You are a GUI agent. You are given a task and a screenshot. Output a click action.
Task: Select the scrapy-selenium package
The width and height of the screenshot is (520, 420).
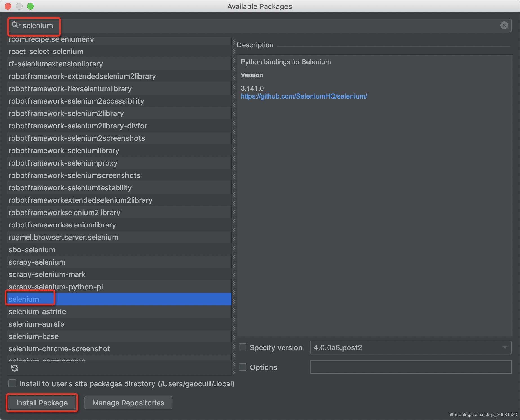point(37,262)
